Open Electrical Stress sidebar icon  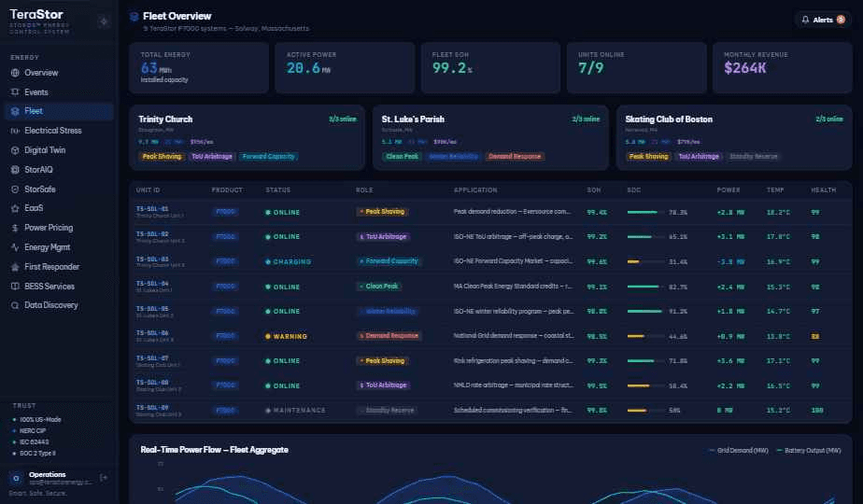coord(15,131)
